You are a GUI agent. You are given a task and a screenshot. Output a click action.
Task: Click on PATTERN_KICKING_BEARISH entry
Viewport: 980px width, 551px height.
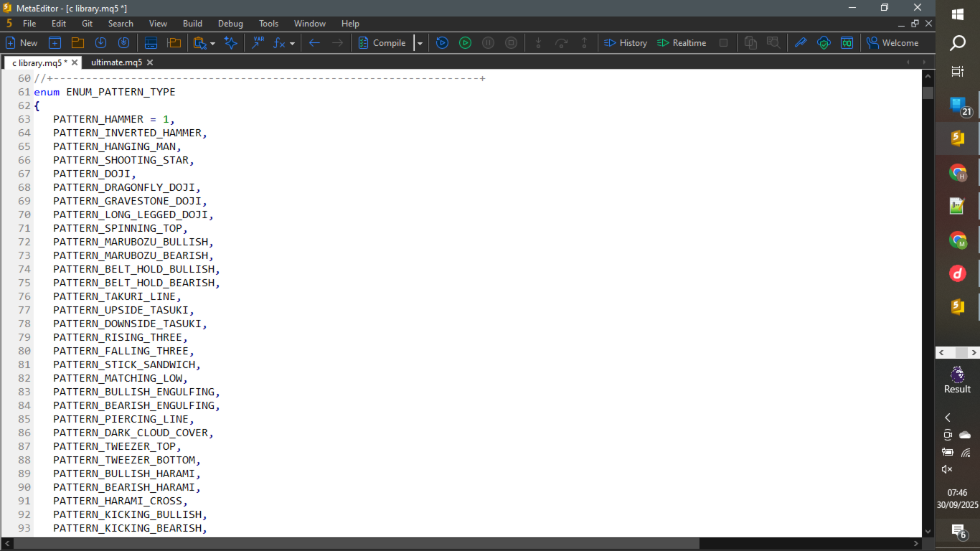pyautogui.click(x=131, y=528)
